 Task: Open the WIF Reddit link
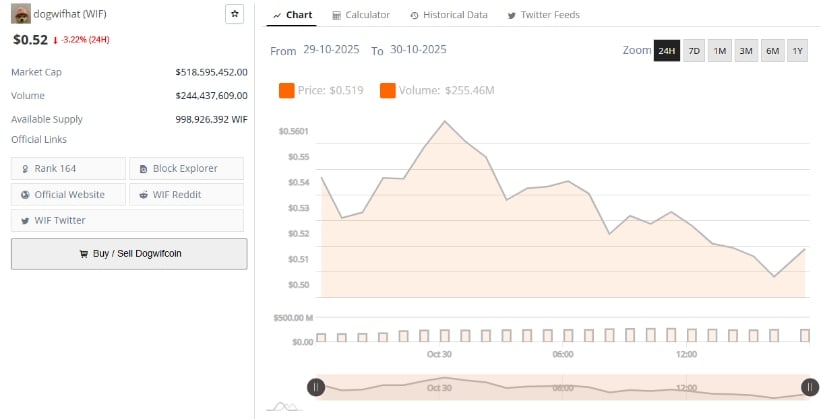click(x=186, y=194)
